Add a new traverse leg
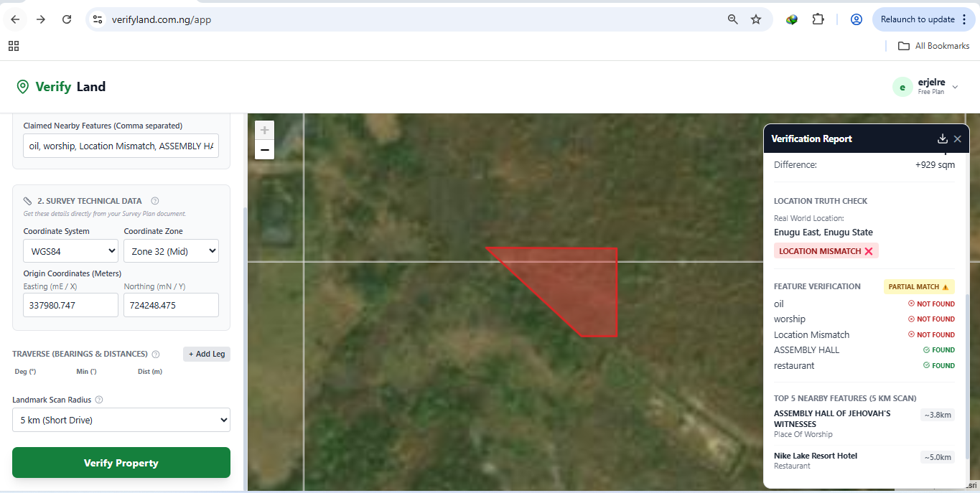The image size is (980, 493). point(207,355)
